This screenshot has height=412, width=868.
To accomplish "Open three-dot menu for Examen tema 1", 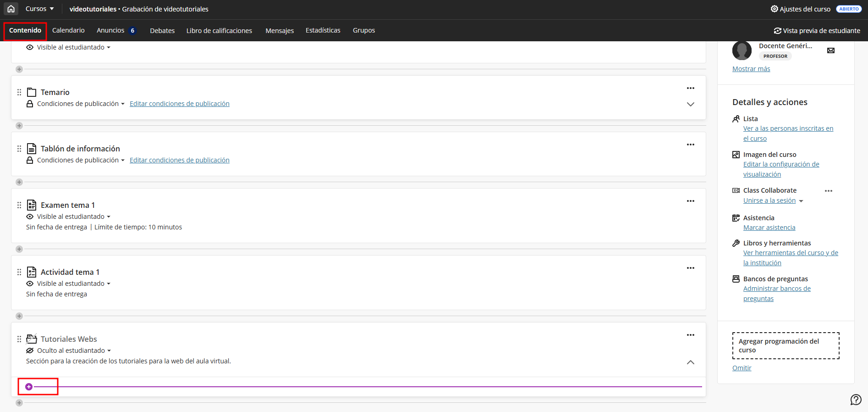I will (690, 201).
